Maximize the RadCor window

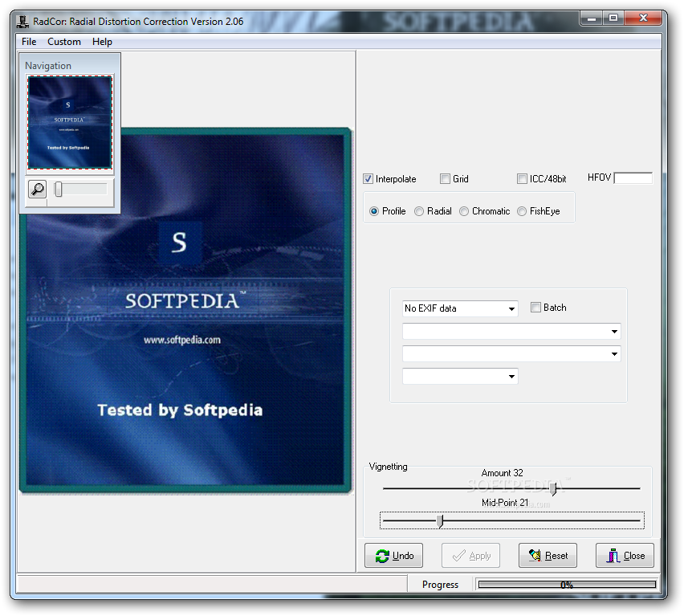[x=613, y=18]
